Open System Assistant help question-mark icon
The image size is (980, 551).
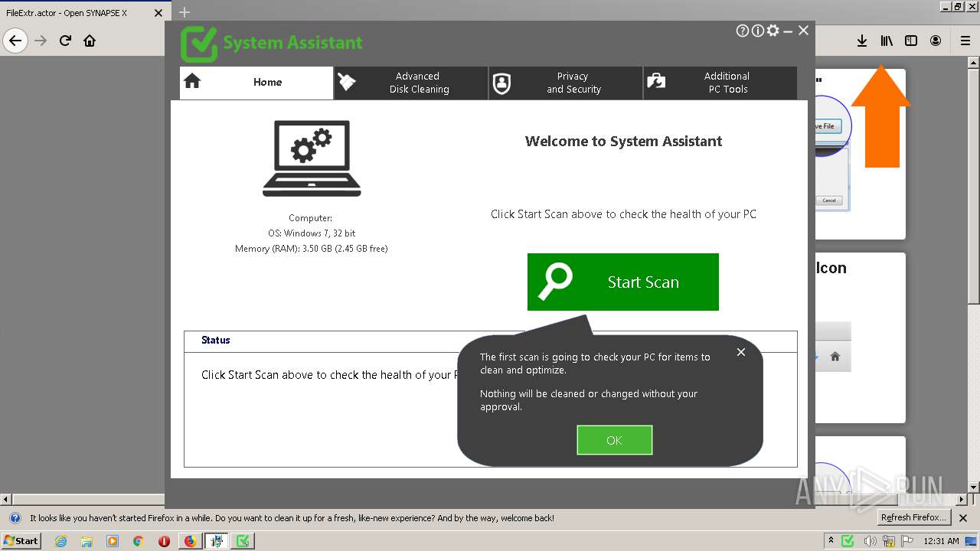click(x=743, y=31)
